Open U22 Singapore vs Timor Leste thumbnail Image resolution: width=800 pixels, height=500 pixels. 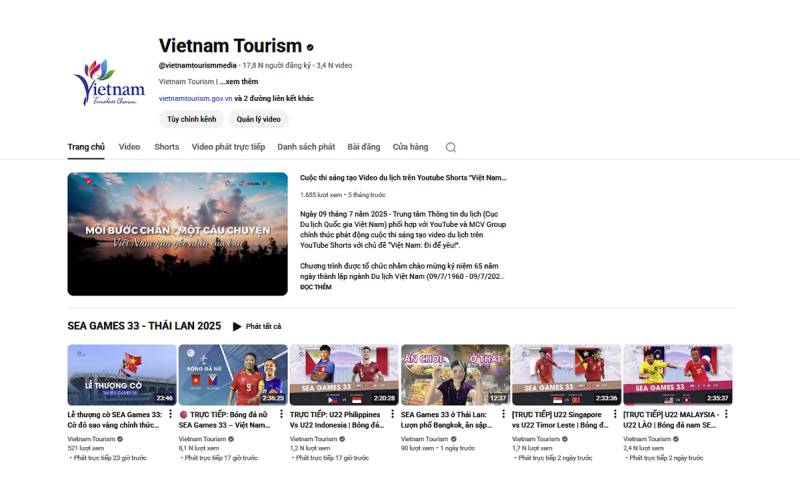point(567,375)
